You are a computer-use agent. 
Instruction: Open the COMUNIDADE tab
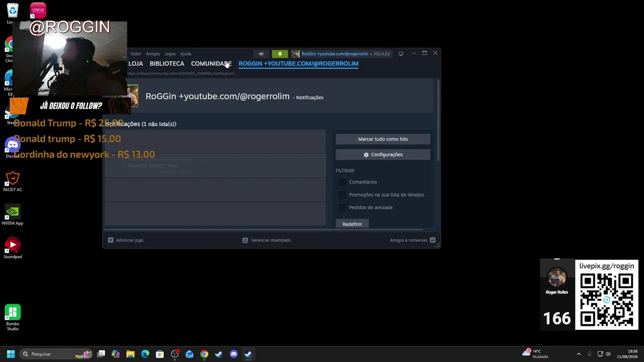click(211, 64)
